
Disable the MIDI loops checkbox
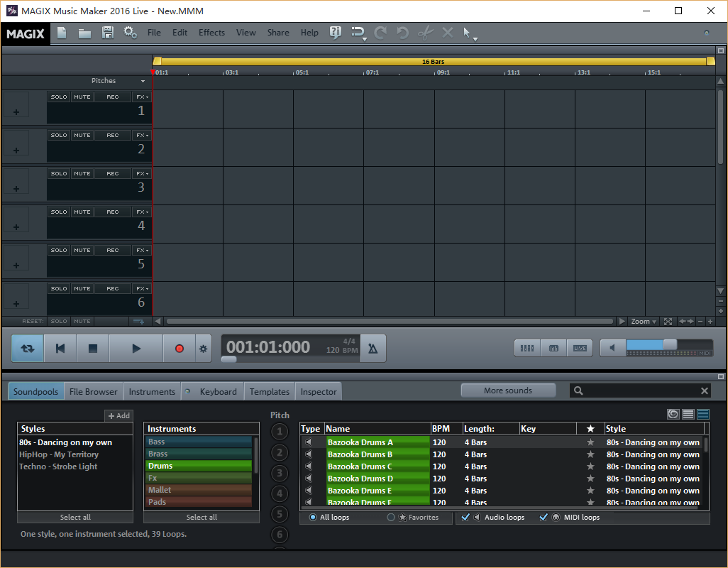tap(544, 518)
